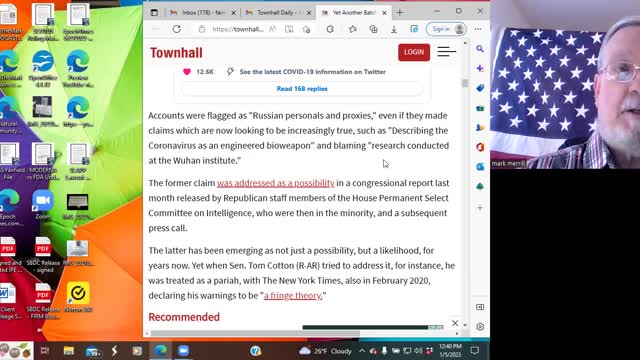Open COVID-19 information on Twitter link

[x=312, y=72]
